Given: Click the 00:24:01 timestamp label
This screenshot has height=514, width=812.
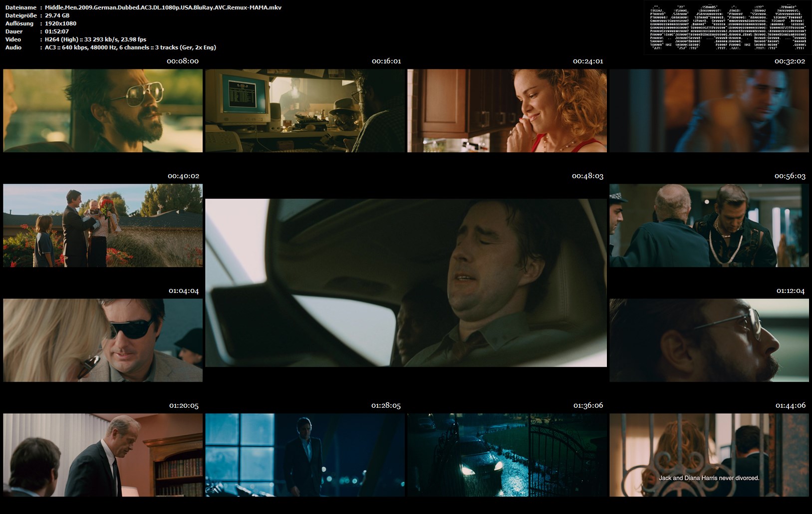Looking at the screenshot, I should coord(588,61).
